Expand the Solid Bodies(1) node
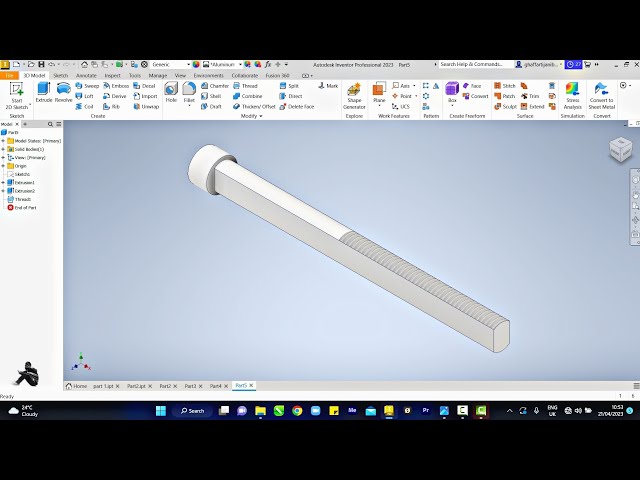The height and width of the screenshot is (480, 640). coord(3,149)
